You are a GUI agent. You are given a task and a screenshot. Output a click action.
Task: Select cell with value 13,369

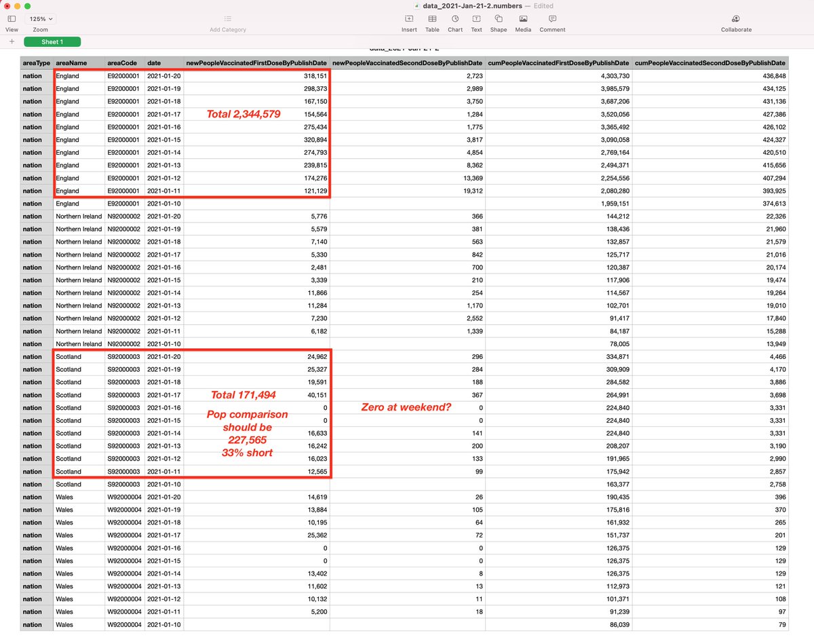408,178
